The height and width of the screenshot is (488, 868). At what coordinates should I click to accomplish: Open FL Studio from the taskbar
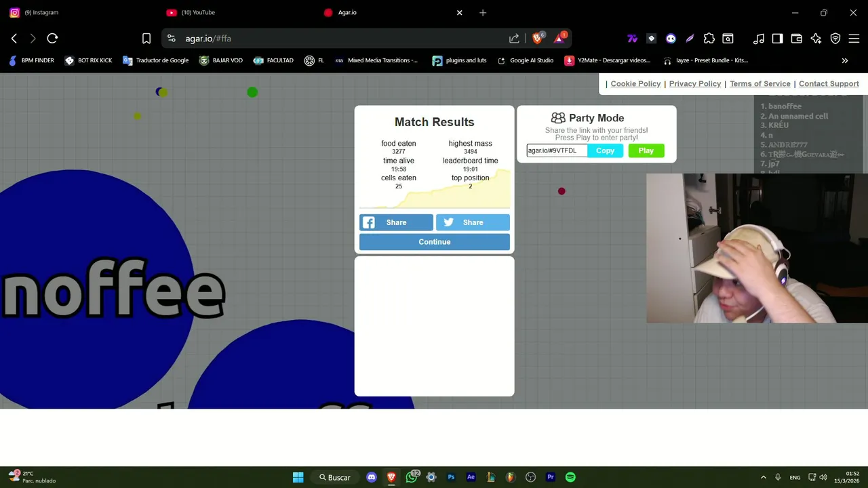click(511, 477)
